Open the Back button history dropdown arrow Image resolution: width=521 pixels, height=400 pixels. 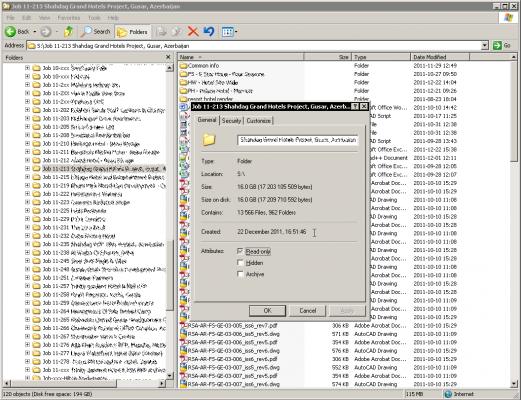(x=35, y=32)
